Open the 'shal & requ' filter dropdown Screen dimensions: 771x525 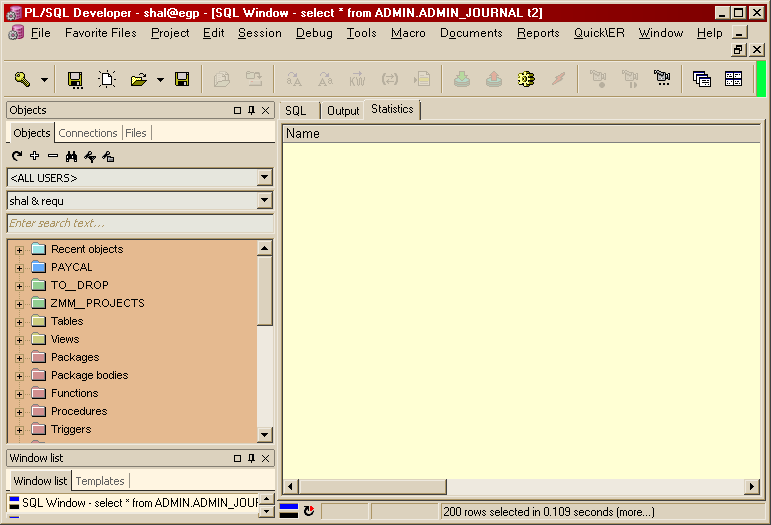[265, 200]
